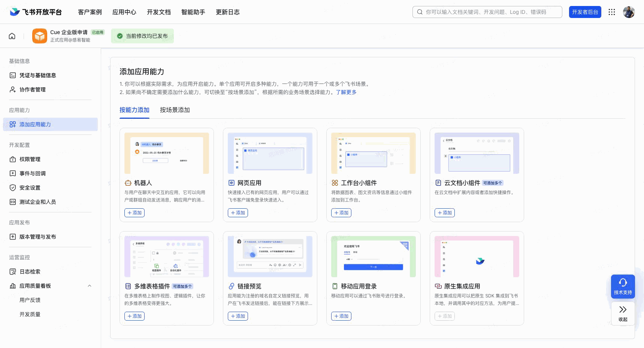Open 技术支持 headset support button
This screenshot has height=348, width=644.
point(623,287)
